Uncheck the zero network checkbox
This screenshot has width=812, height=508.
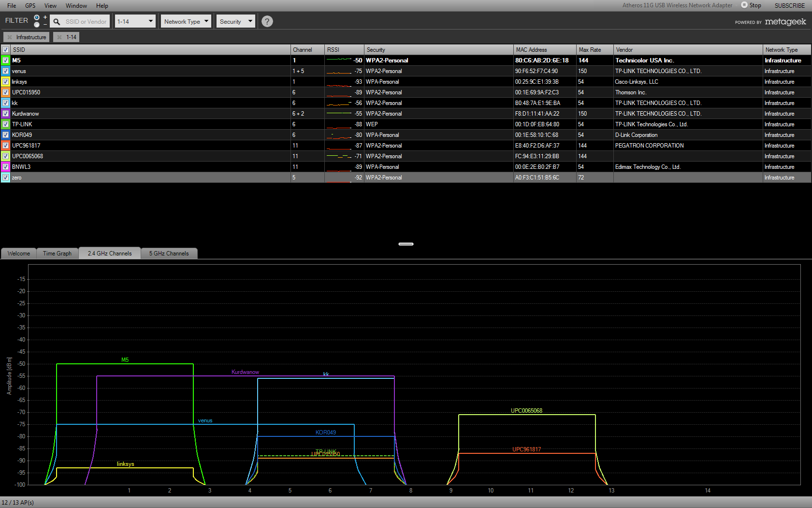point(5,178)
